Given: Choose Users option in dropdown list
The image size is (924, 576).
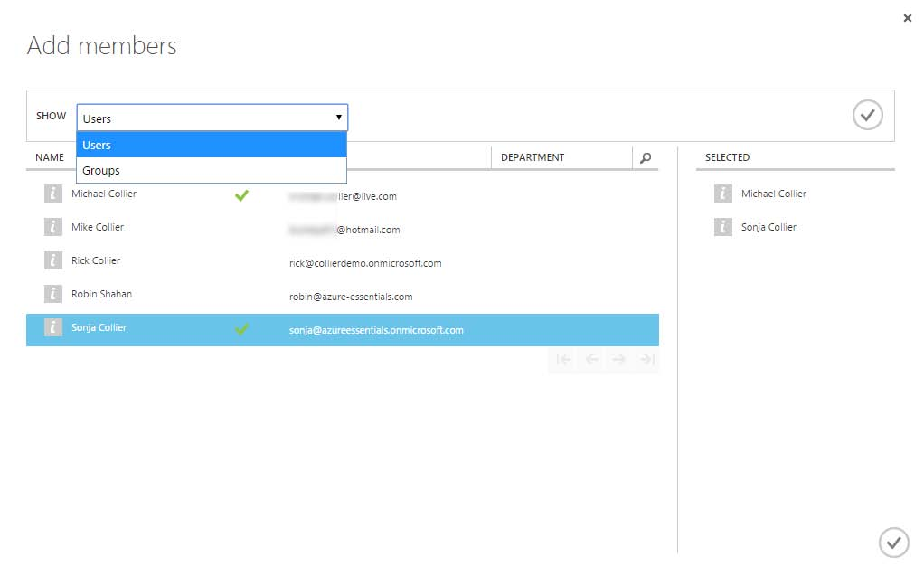Looking at the screenshot, I should click(x=97, y=145).
